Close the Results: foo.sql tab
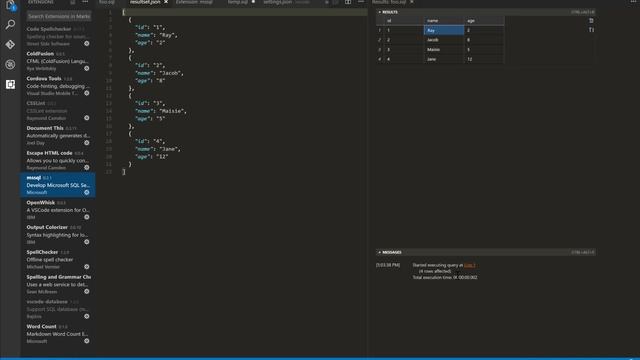640x360 pixels. [x=412, y=2]
